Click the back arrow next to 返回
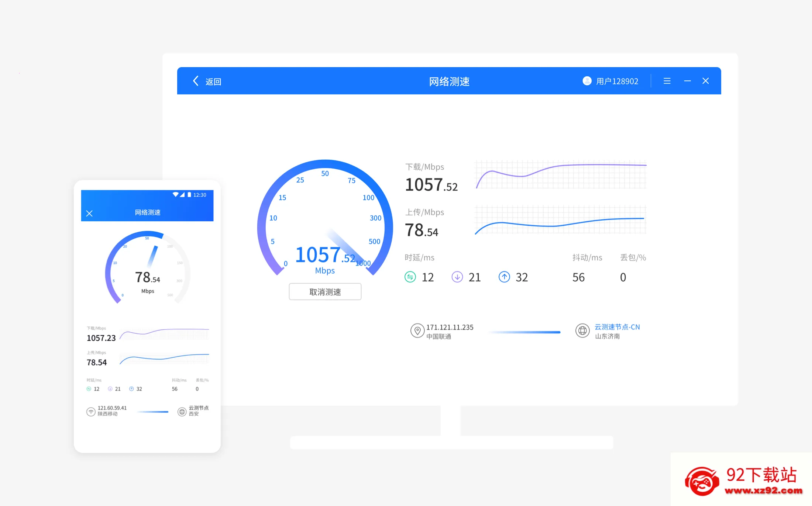The height and width of the screenshot is (506, 812). click(x=196, y=81)
